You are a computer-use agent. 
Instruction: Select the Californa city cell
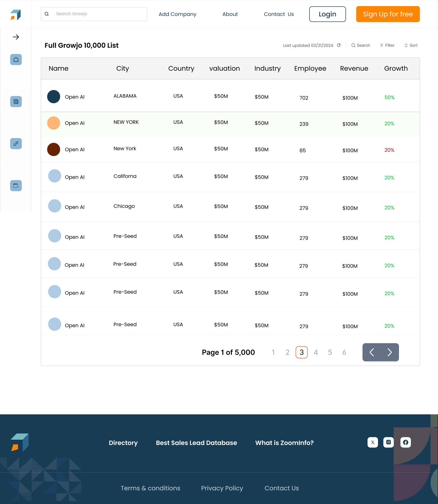[x=125, y=176]
